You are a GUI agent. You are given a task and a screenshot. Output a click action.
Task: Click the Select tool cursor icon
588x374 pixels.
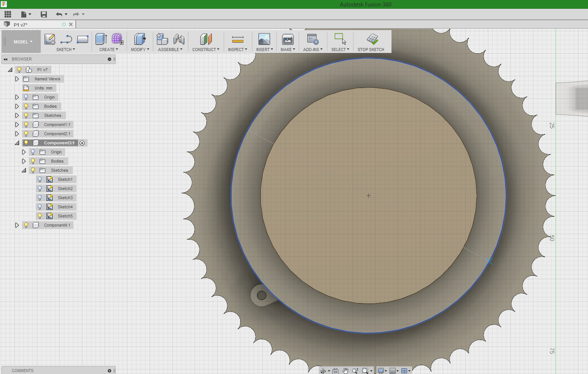click(340, 39)
